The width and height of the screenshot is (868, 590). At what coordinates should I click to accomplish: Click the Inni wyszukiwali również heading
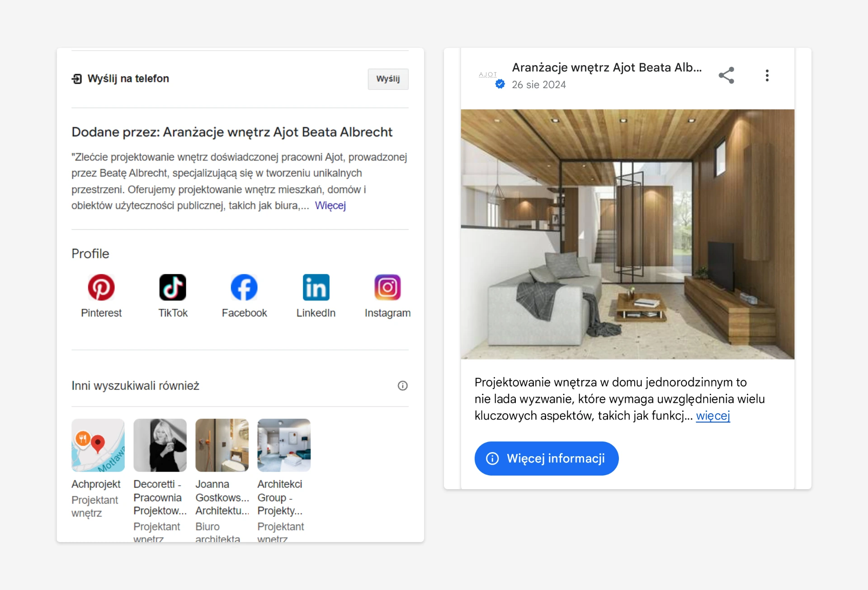tap(135, 386)
